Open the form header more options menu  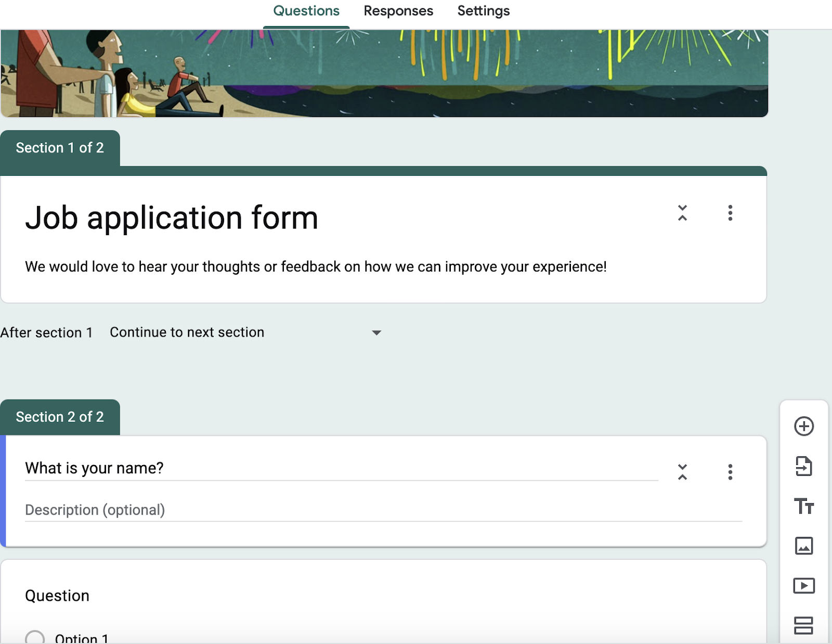click(730, 213)
